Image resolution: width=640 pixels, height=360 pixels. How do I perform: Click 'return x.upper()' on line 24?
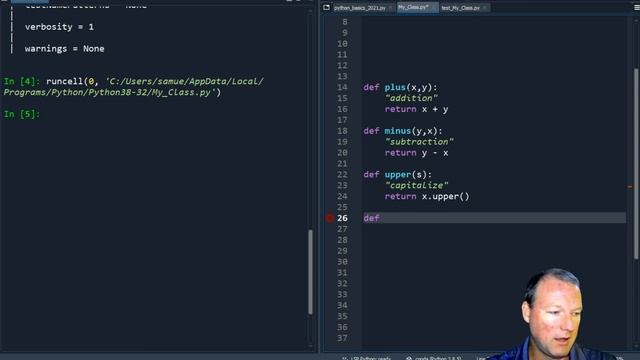(427, 197)
